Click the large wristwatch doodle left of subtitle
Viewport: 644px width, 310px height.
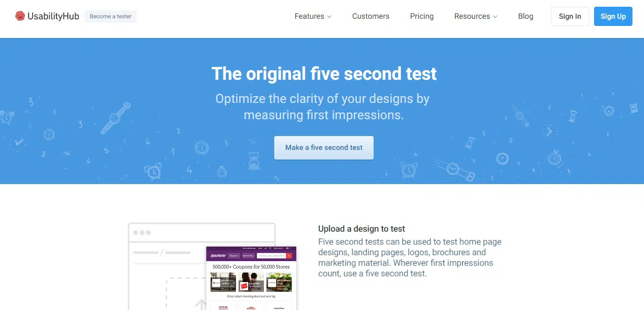point(115,118)
